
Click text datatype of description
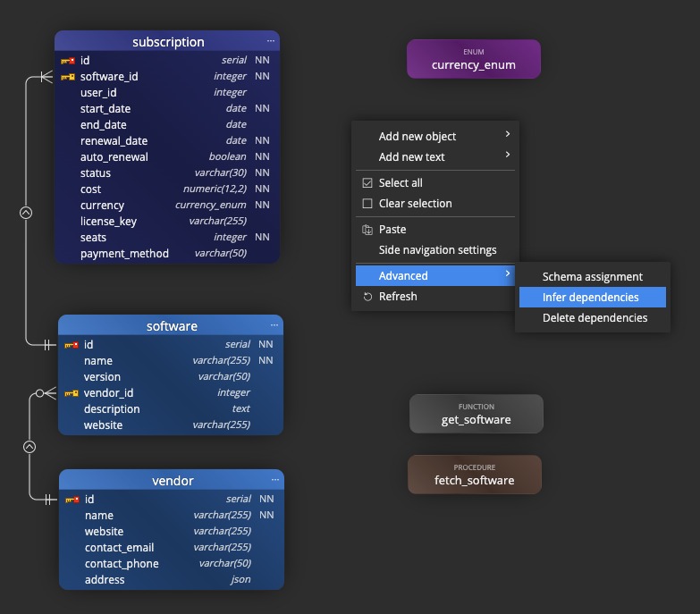tap(241, 408)
